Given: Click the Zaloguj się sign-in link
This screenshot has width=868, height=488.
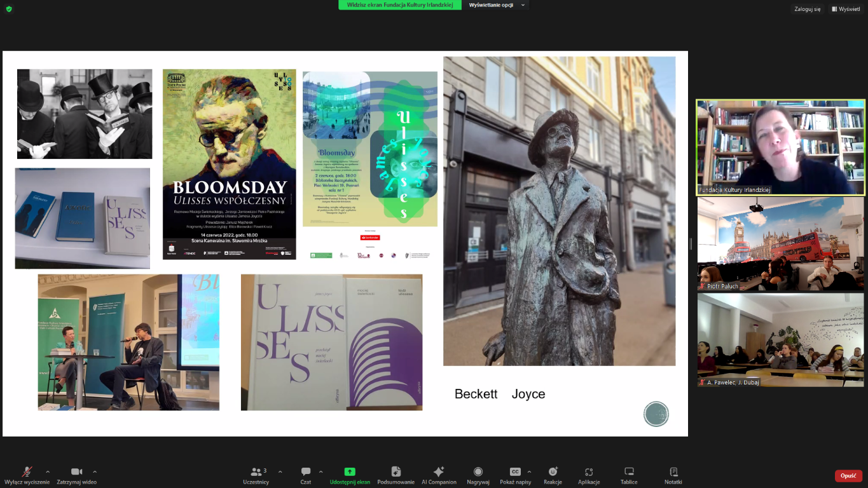Looking at the screenshot, I should (x=807, y=9).
